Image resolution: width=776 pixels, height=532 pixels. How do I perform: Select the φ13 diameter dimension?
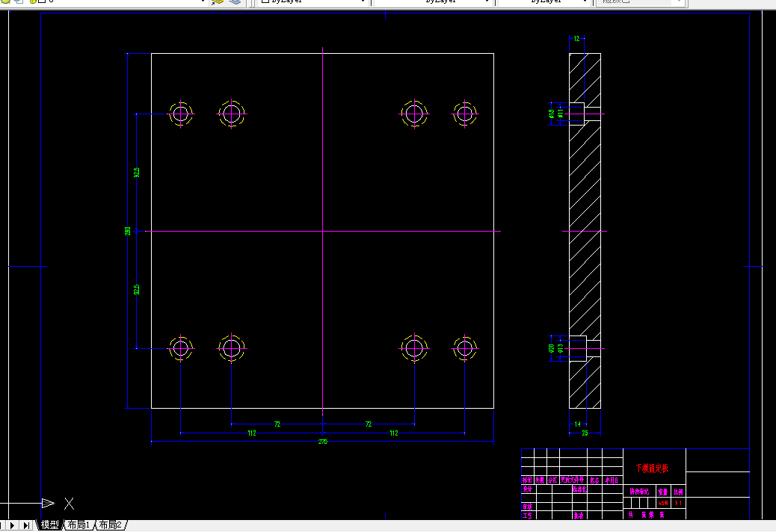[x=560, y=349]
